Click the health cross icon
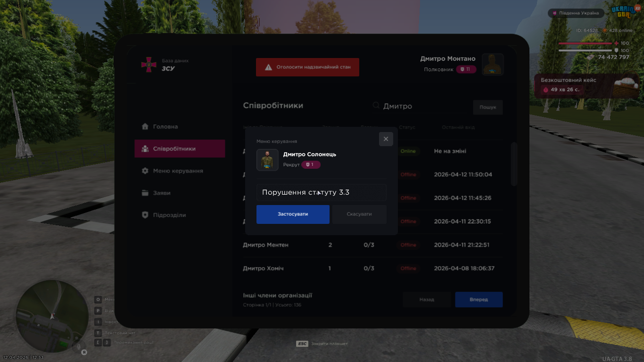 [617, 43]
